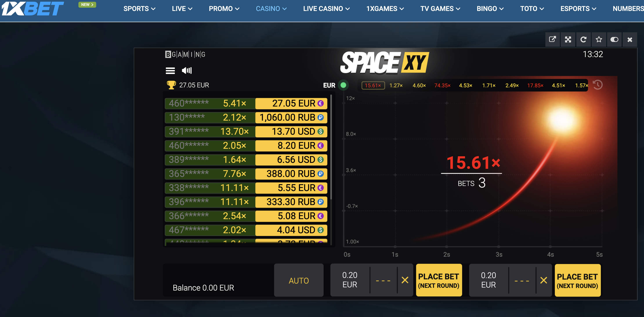Click the fullscreen expand icon
Viewport: 644px width, 317px height.
pyautogui.click(x=568, y=40)
